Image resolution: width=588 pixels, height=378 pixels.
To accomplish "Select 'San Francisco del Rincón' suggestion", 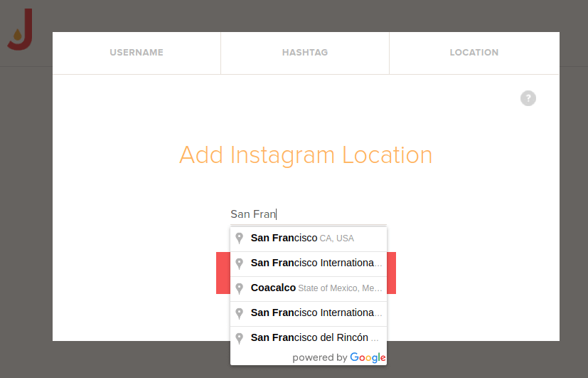I will click(309, 338).
